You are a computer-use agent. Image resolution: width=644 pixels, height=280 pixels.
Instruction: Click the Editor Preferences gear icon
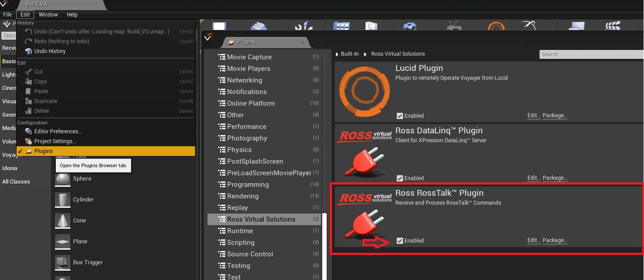click(x=29, y=132)
